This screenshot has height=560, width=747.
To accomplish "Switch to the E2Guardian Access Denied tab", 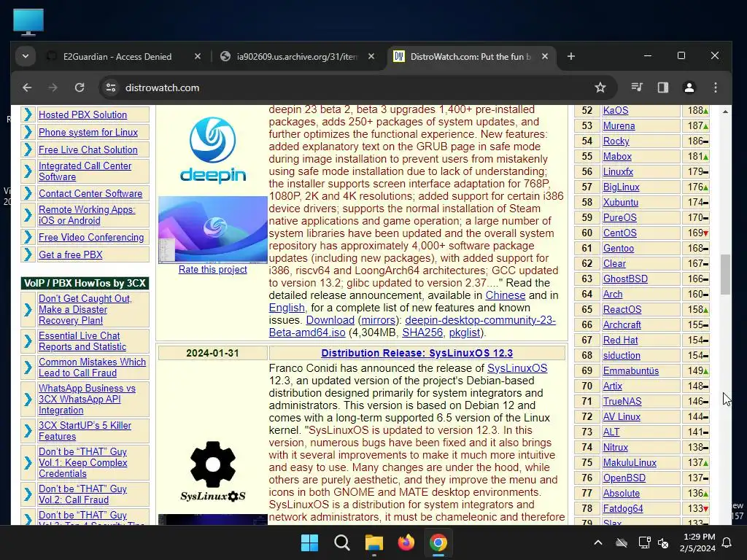I will pyautogui.click(x=117, y=57).
